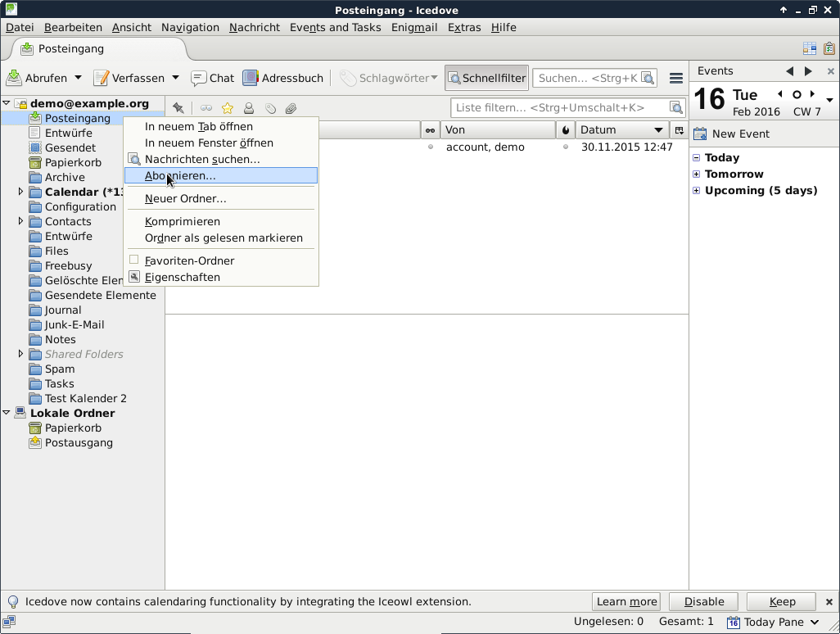Select Ordner als gelesen markieren
840x634 pixels.
click(x=221, y=238)
